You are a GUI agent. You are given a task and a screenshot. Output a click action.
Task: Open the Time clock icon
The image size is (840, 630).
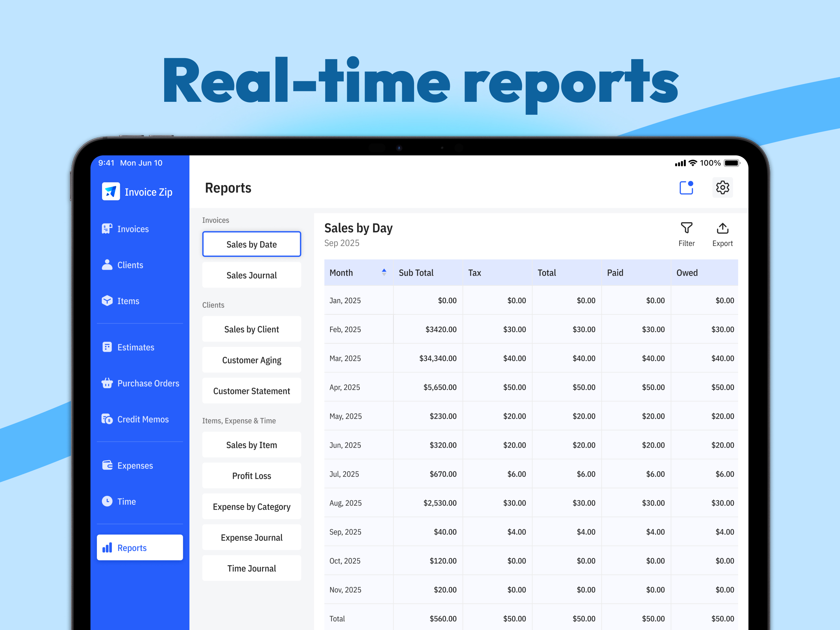tap(107, 501)
